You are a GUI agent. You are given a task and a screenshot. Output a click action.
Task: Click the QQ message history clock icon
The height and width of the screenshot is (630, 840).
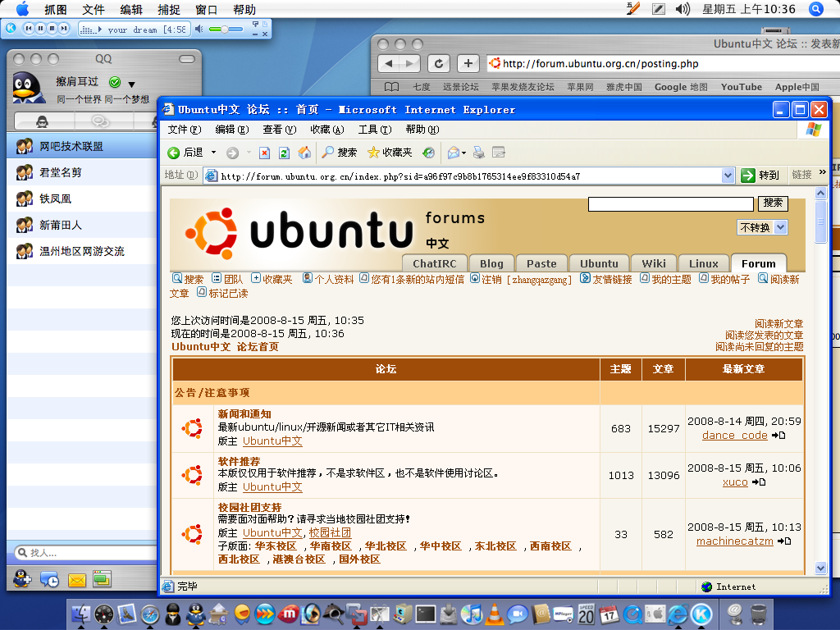coord(49,580)
